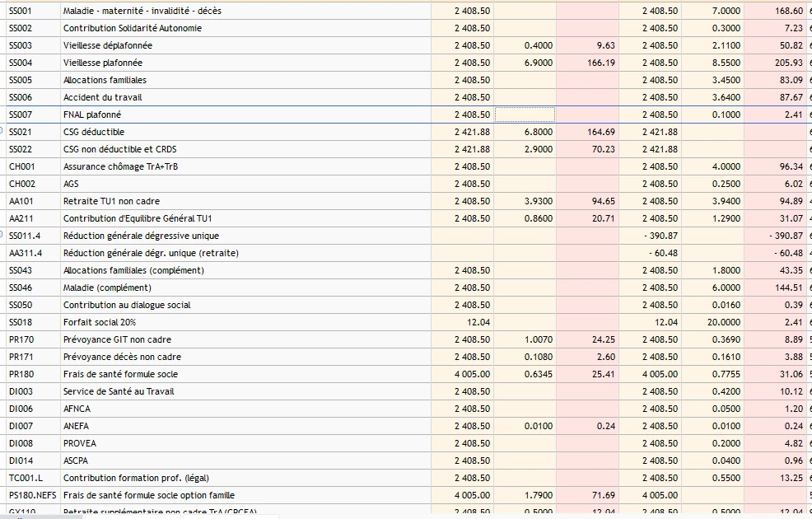
Task: Click the 164.69 amount cell
Action: pyautogui.click(x=587, y=132)
